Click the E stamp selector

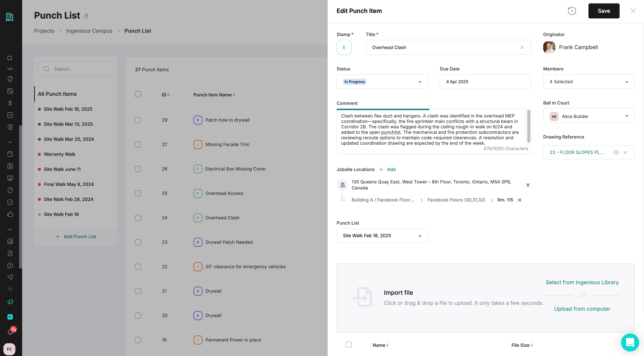click(x=344, y=47)
